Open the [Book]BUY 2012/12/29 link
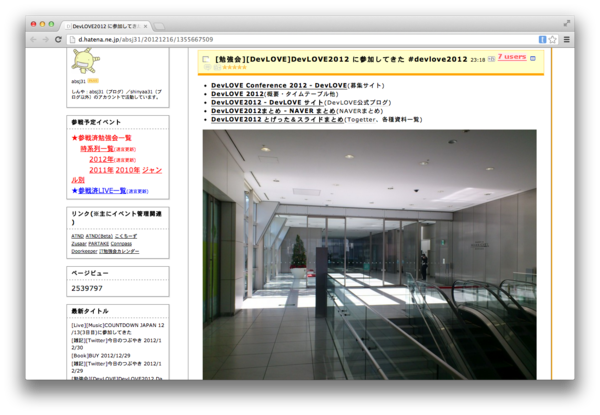 coord(101,356)
